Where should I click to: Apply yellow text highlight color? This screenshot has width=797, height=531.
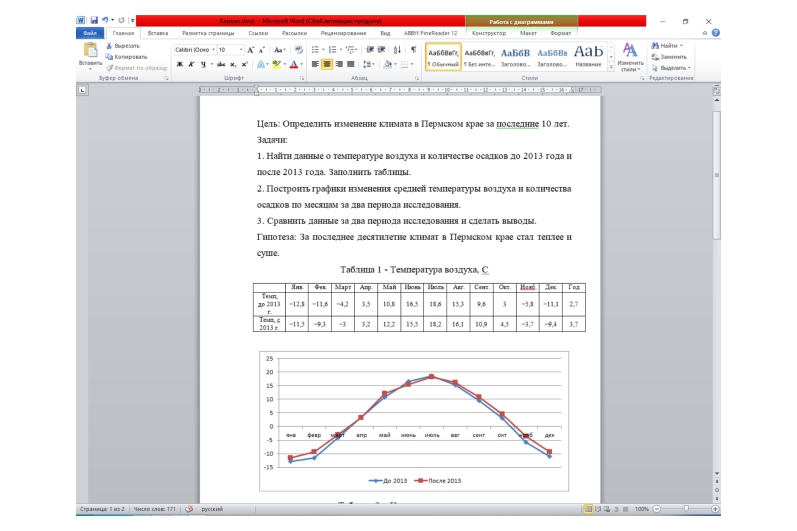[x=276, y=65]
